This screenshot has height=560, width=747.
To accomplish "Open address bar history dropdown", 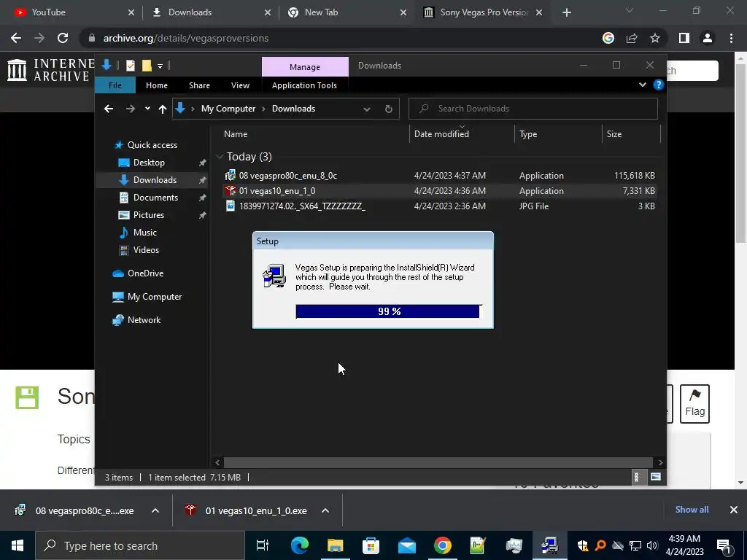I will [367, 109].
